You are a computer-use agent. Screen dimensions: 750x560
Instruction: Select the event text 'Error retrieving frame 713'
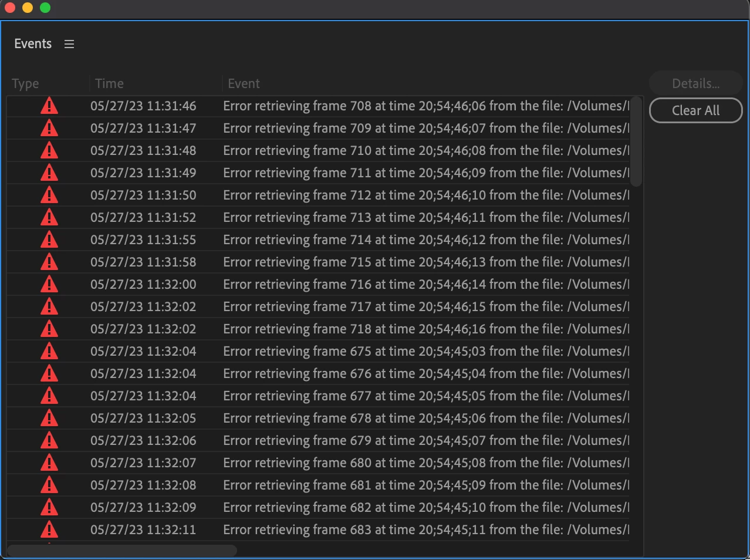[298, 218]
